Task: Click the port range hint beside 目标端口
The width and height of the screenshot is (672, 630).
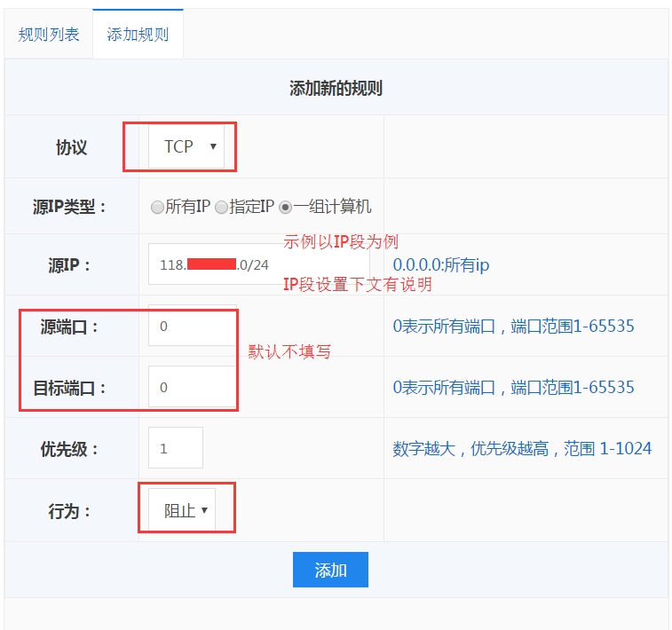Action: (x=513, y=387)
